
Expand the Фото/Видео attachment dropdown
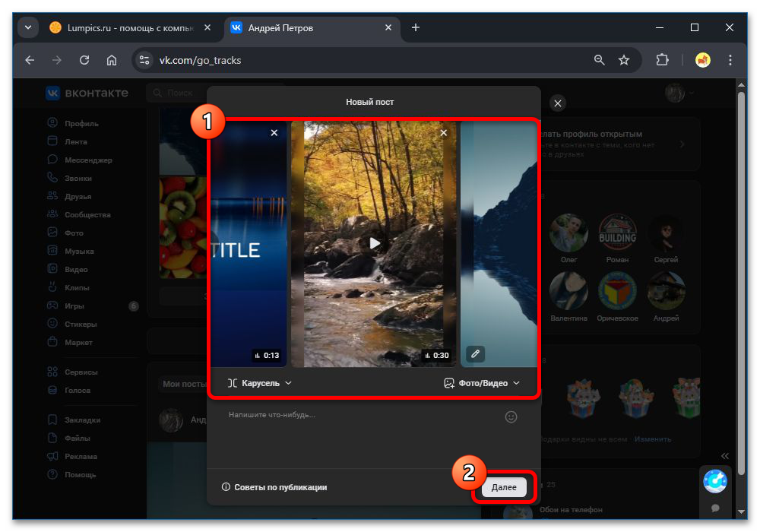click(x=482, y=383)
